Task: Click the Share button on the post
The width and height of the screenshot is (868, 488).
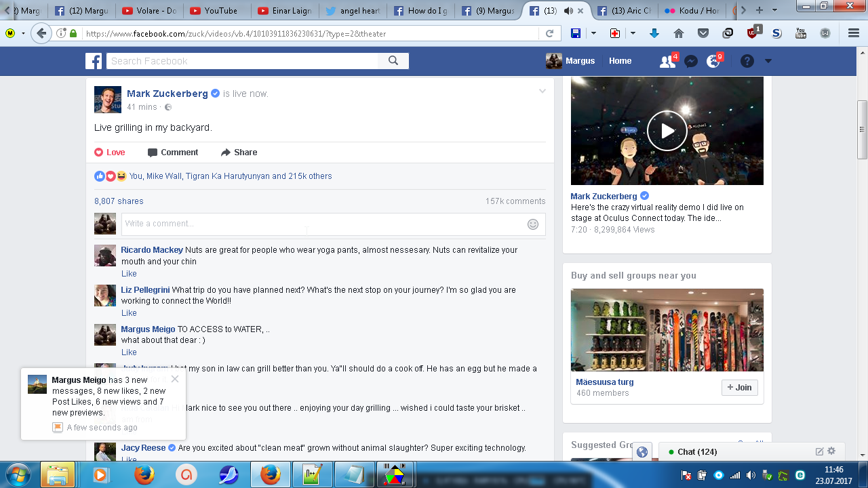Action: (239, 152)
